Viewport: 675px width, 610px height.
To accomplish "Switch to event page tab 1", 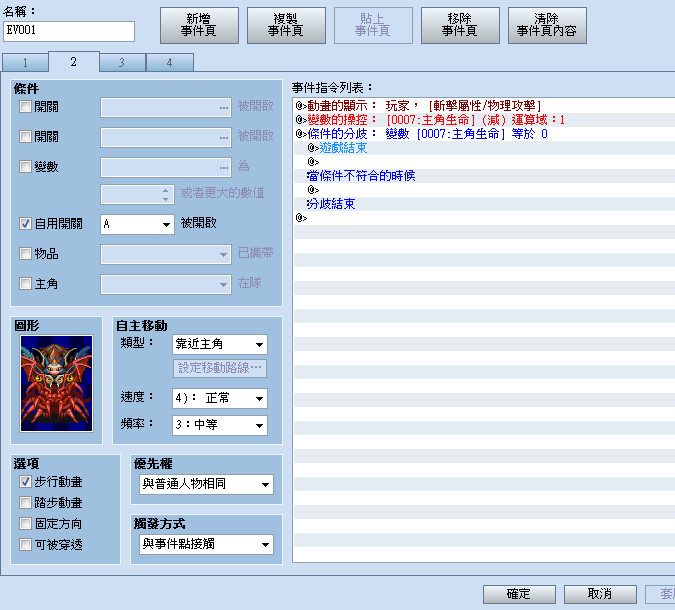I will (25, 63).
